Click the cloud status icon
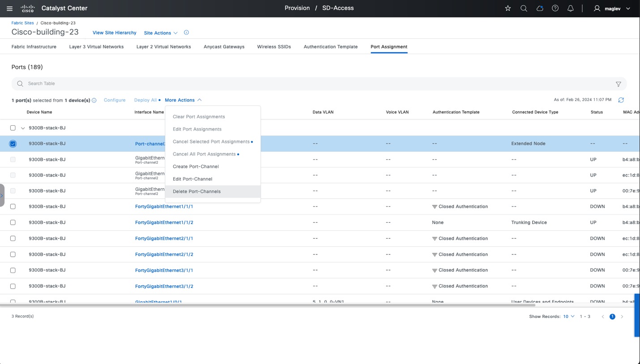This screenshot has height=364, width=640. point(539,8)
